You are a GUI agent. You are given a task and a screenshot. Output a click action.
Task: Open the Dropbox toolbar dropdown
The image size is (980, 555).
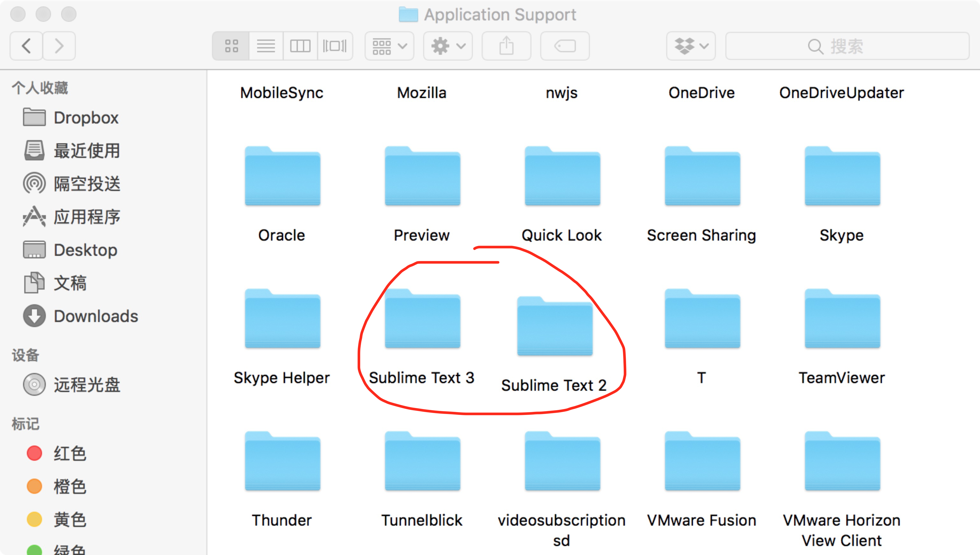click(x=691, y=46)
